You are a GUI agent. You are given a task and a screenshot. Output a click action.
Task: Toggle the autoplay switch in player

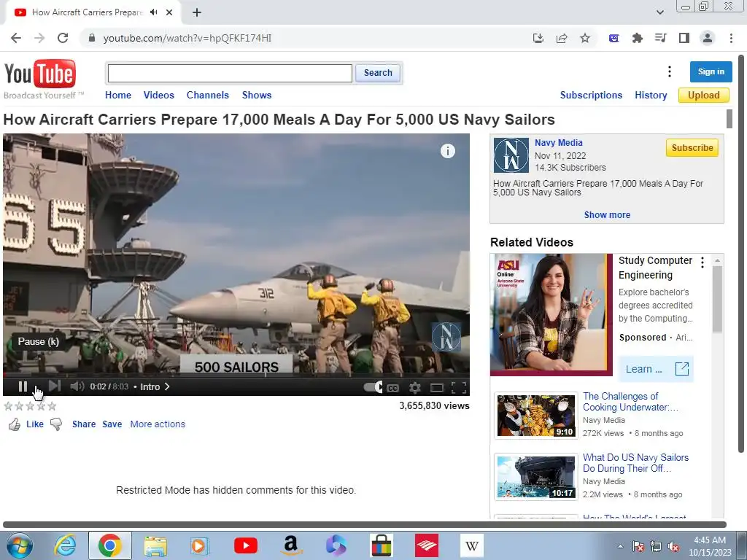point(373,387)
